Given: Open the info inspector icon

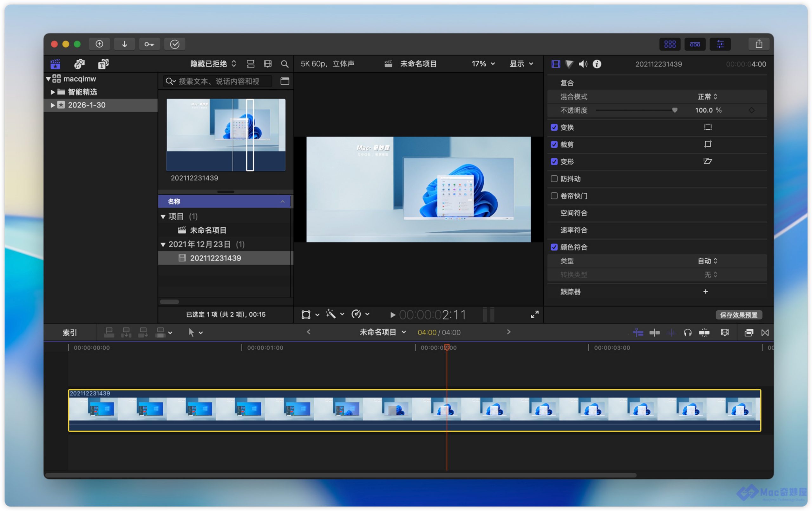Looking at the screenshot, I should (x=597, y=64).
